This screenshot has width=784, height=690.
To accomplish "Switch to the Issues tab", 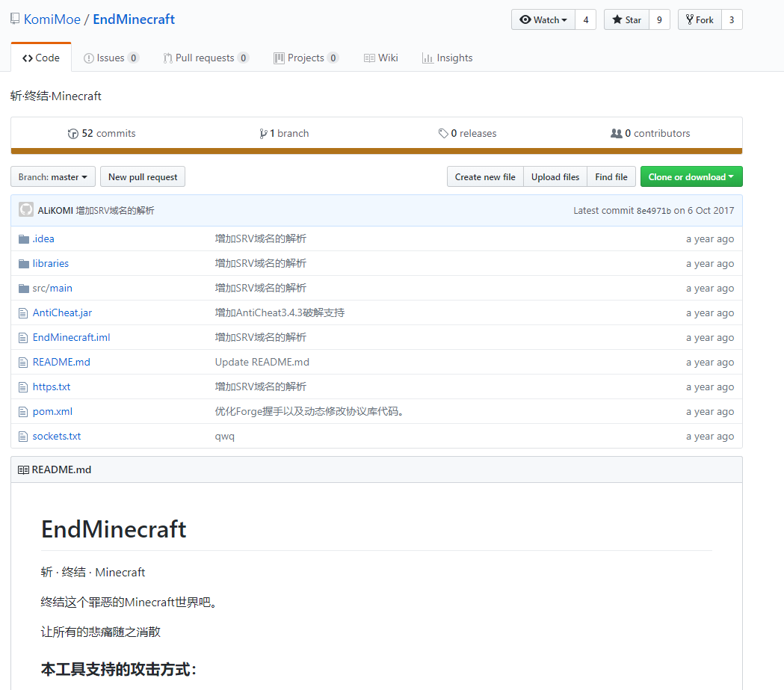I will click(111, 58).
